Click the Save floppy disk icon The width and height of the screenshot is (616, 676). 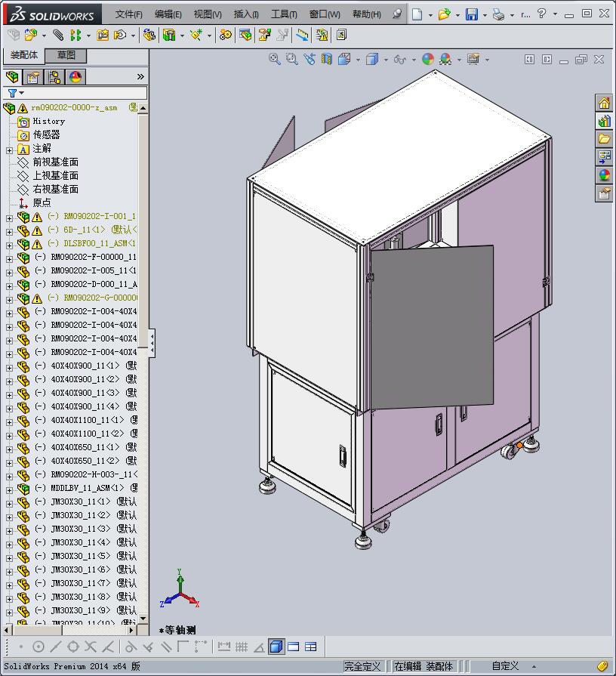tap(472, 14)
